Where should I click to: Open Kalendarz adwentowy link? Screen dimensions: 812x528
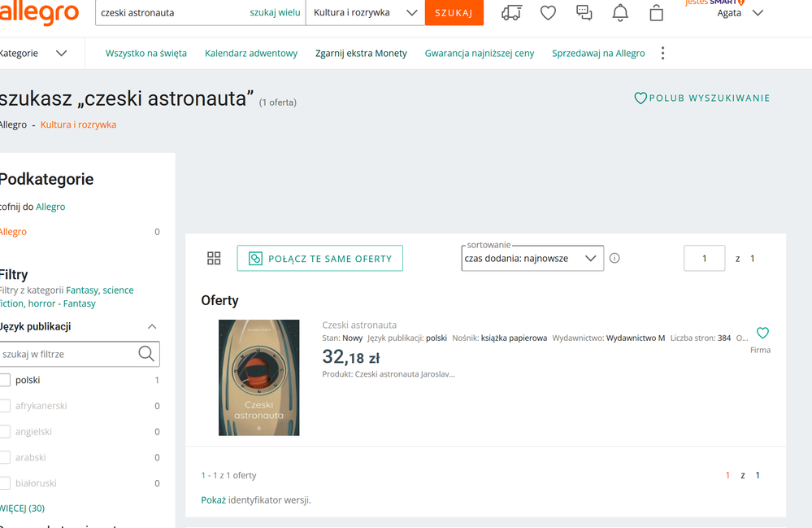point(251,53)
